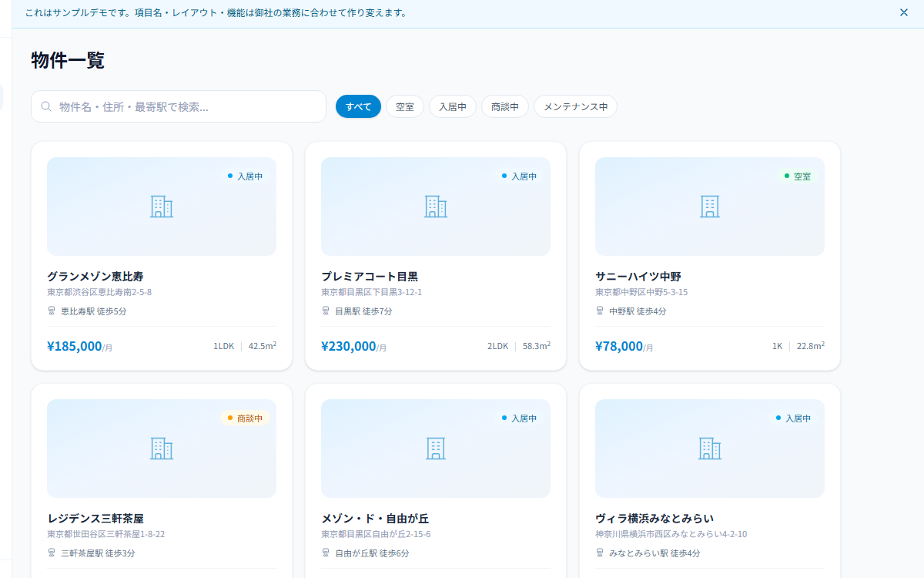Screen dimensions: 924x578
Task: Click 入居中 badge on グランメゾン恵比寿
Action: pos(245,176)
